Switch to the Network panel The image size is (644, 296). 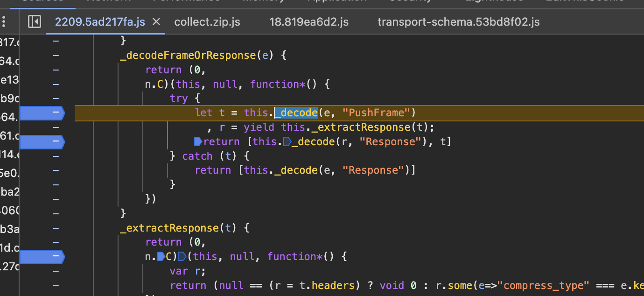tap(109, 2)
